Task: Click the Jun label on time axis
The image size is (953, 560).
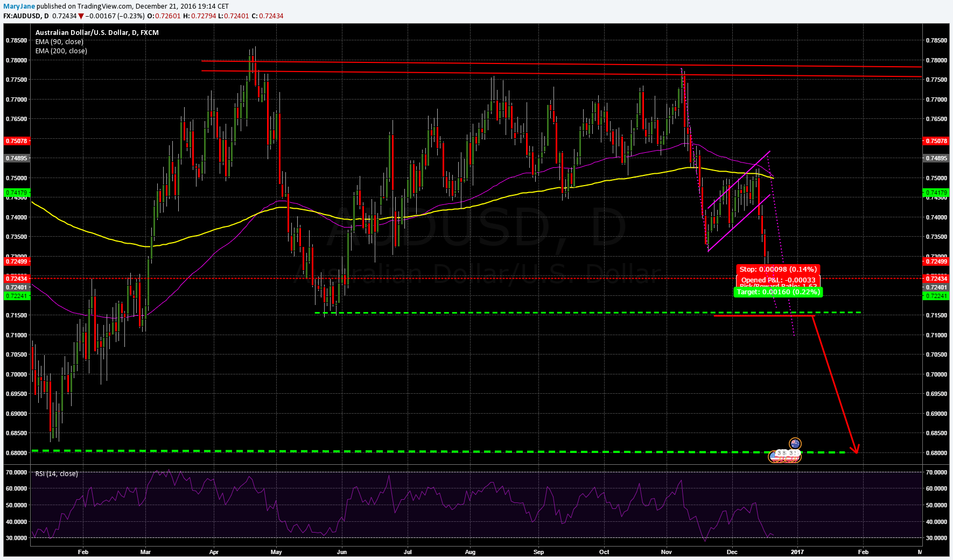Action: pyautogui.click(x=341, y=552)
